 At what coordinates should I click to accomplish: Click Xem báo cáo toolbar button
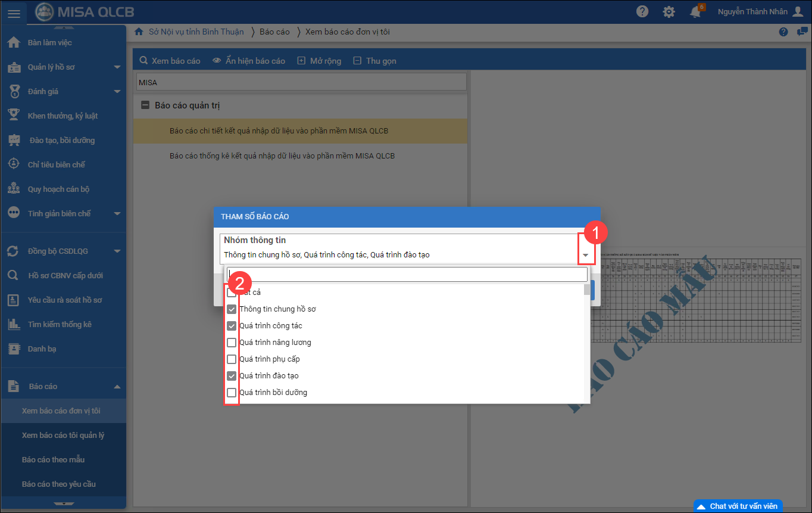170,61
